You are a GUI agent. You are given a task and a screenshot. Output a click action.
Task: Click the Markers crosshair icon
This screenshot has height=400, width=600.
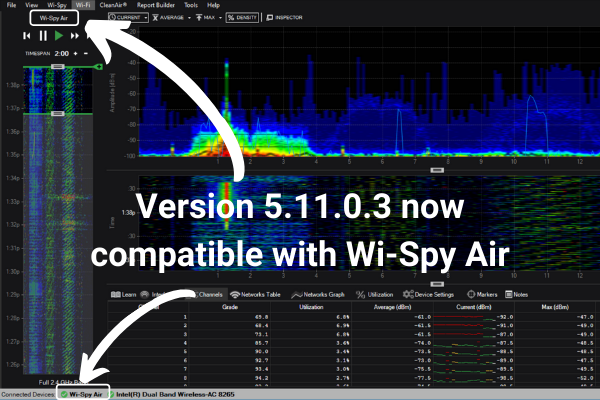pyautogui.click(x=471, y=294)
